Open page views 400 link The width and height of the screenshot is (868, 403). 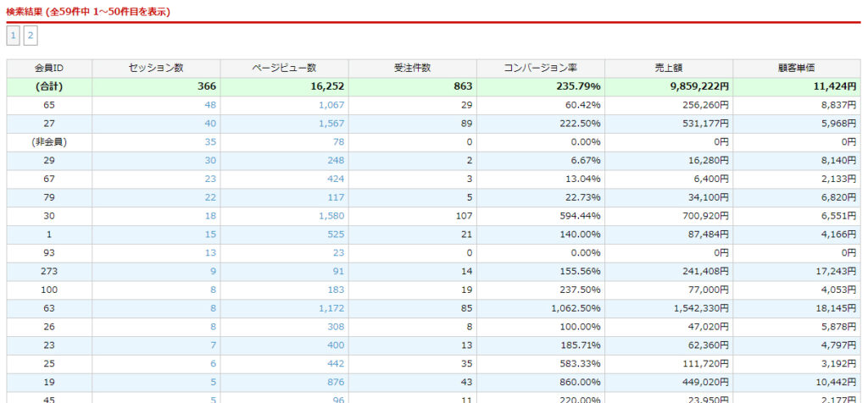335,345
